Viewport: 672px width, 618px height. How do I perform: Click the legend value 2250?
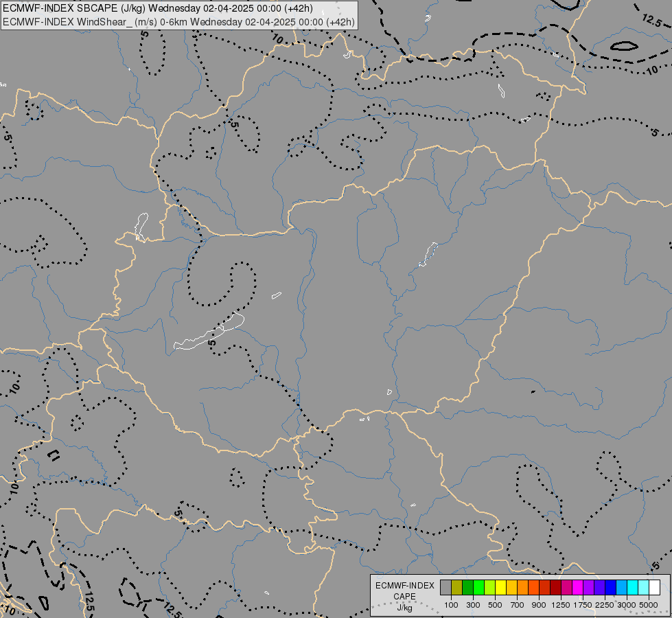[605, 605]
